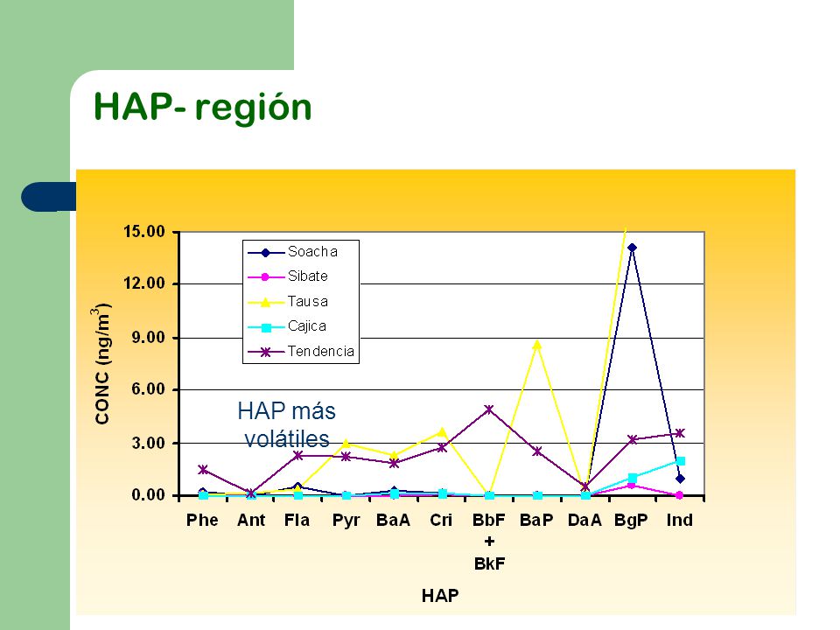The width and height of the screenshot is (840, 630).
Task: Click the 12.00 y-axis label
Action: 144,283
